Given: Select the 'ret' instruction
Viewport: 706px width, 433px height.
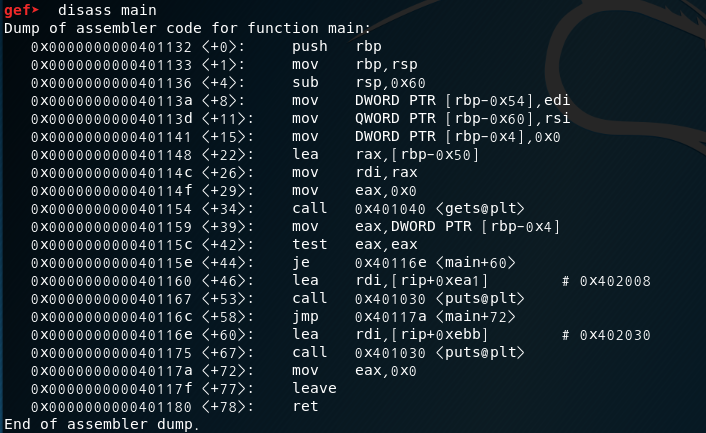Looking at the screenshot, I should (x=305, y=406).
